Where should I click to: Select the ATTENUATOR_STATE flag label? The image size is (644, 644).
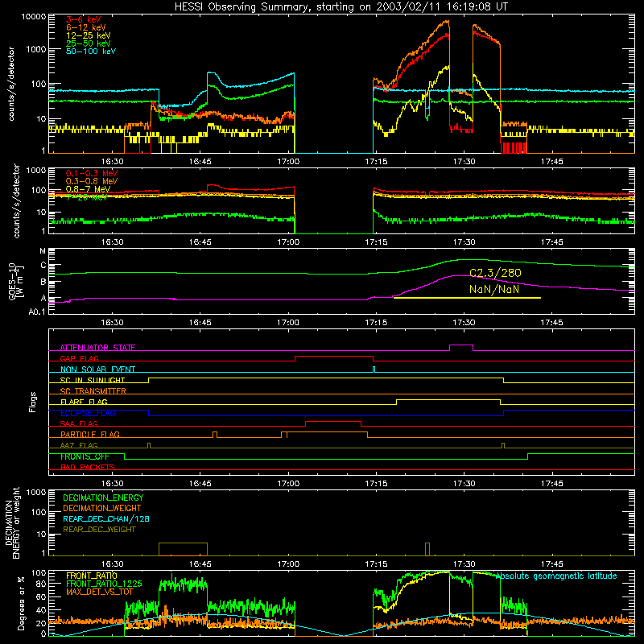click(x=97, y=348)
